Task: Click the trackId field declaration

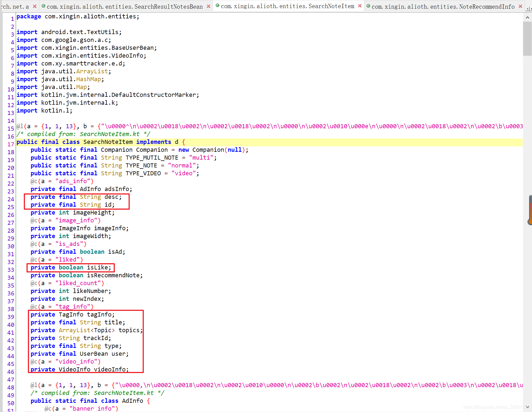Action: pyautogui.click(x=71, y=338)
